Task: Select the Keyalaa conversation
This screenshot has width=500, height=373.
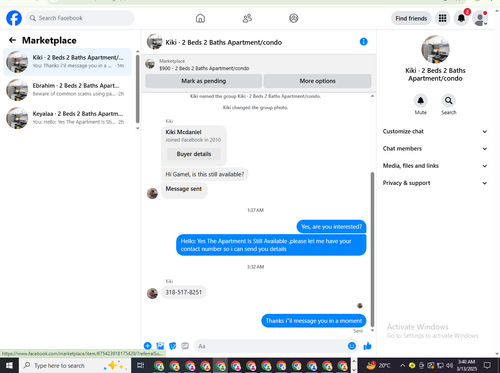Action: tap(68, 118)
